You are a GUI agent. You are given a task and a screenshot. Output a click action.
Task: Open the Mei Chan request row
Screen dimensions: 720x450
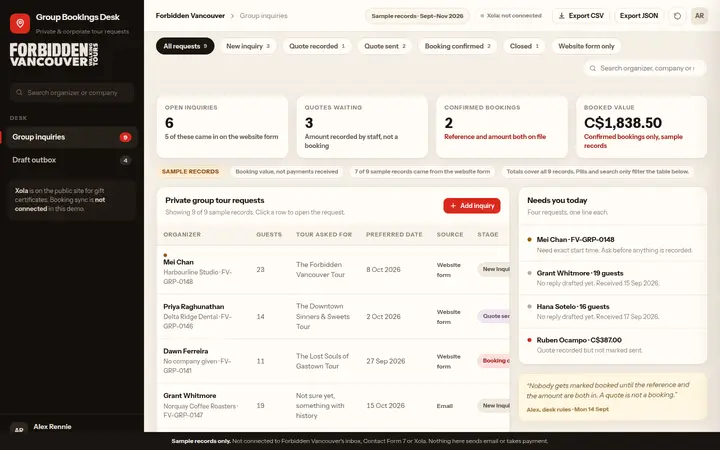pyautogui.click(x=333, y=270)
